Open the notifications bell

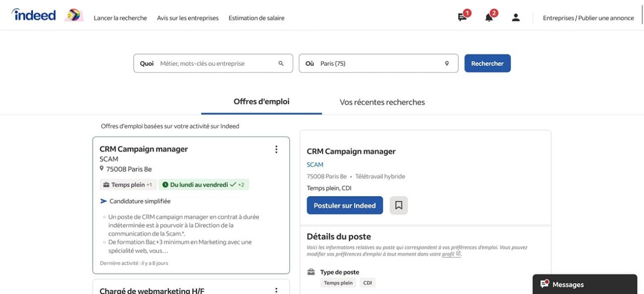pyautogui.click(x=488, y=17)
